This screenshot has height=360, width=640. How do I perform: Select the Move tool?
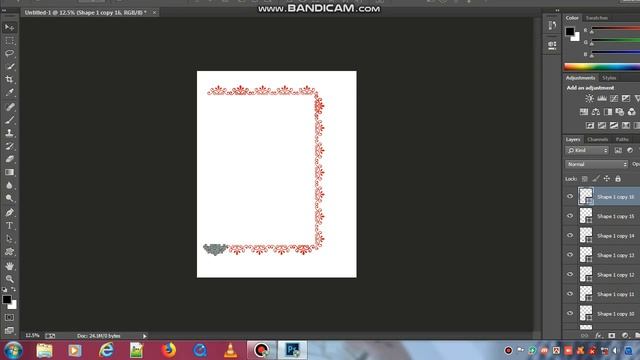[9, 27]
